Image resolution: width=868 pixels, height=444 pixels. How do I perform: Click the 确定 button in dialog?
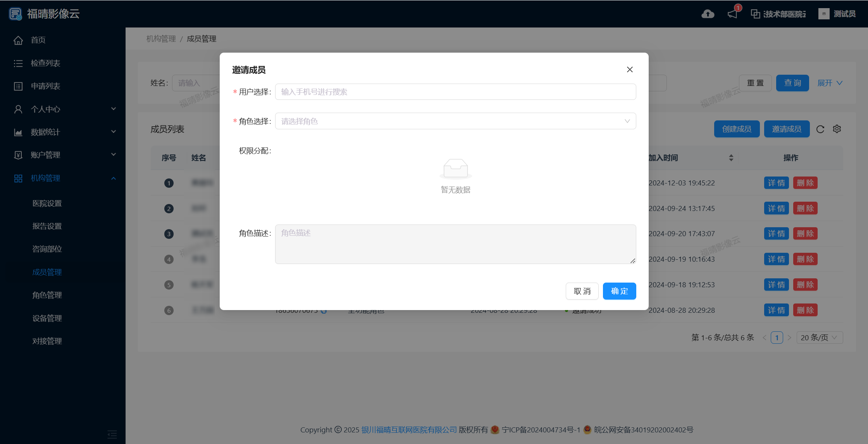click(619, 291)
